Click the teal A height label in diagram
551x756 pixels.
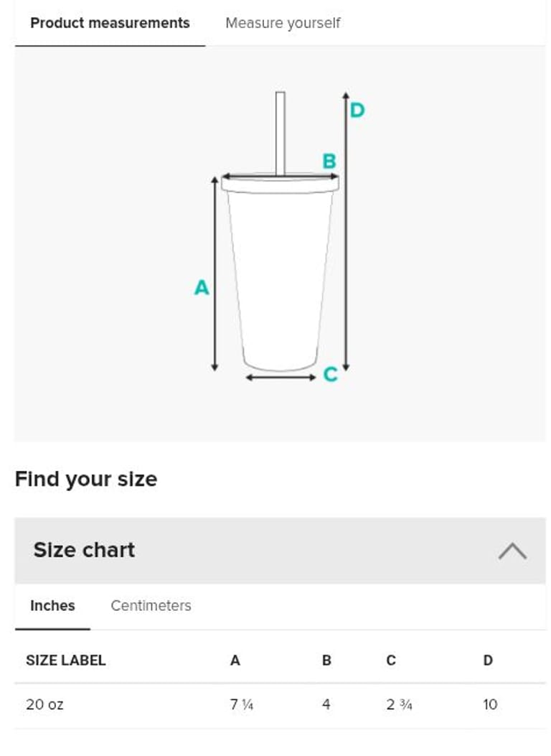point(202,288)
